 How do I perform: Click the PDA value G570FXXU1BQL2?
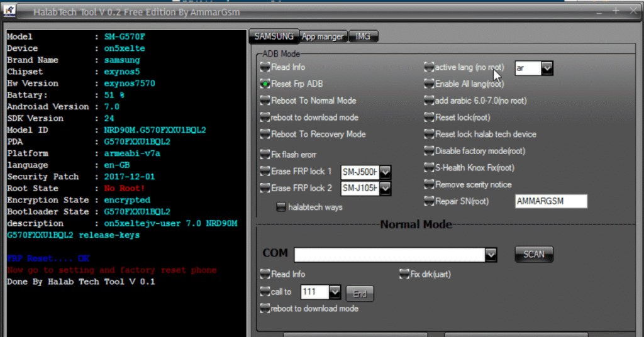click(x=137, y=141)
